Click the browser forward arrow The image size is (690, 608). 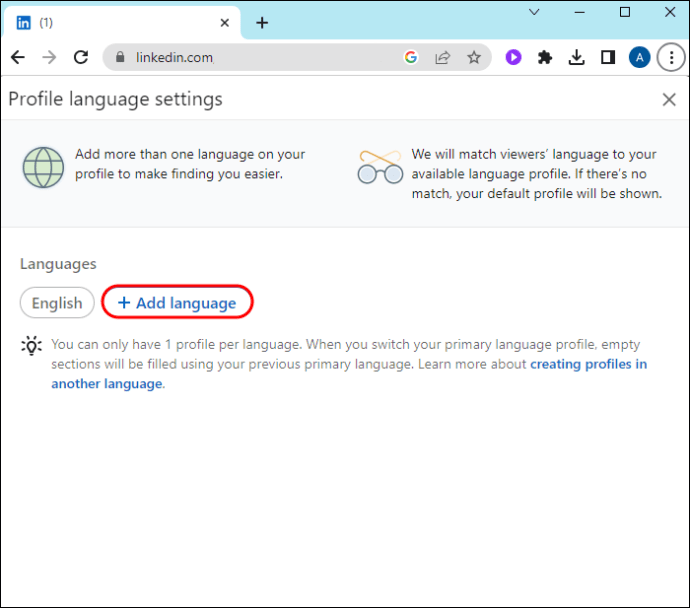click(x=49, y=57)
